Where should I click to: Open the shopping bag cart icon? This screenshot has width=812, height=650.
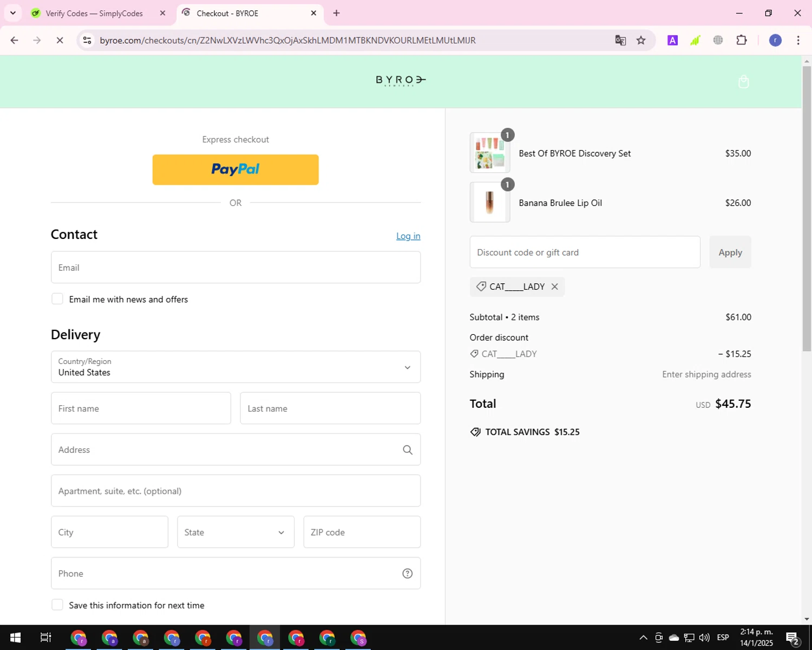(x=743, y=82)
